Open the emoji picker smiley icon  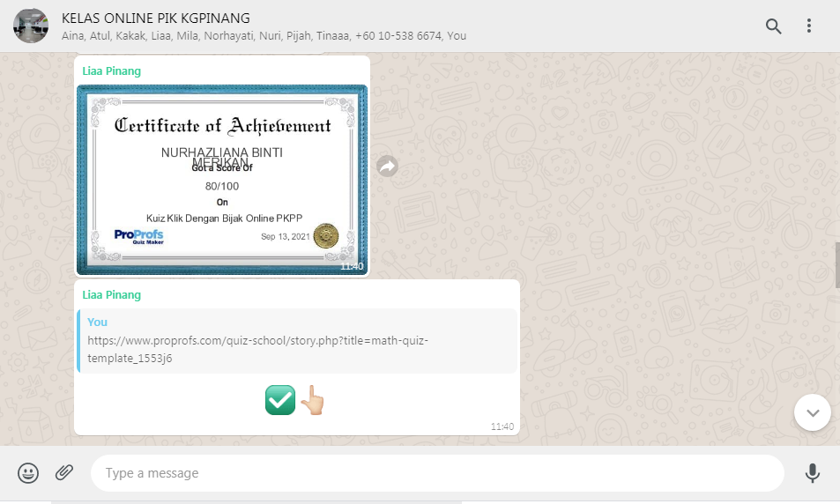tap(28, 473)
